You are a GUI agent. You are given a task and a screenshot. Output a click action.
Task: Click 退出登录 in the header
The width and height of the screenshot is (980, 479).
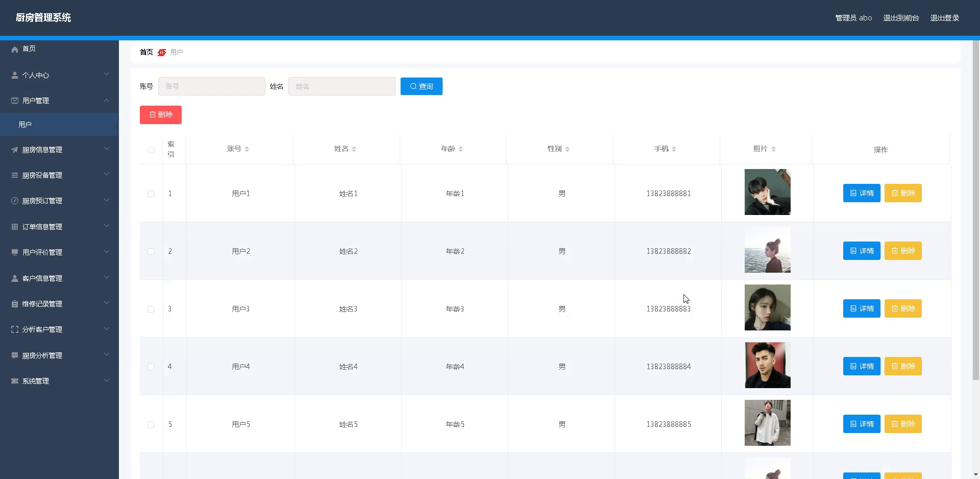944,18
